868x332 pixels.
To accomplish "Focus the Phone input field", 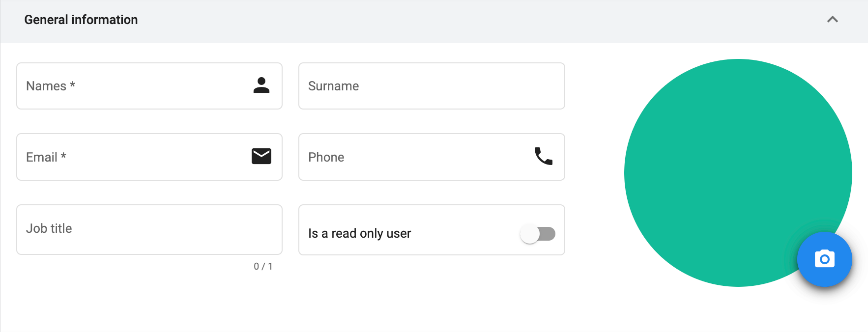I will pyautogui.click(x=432, y=157).
